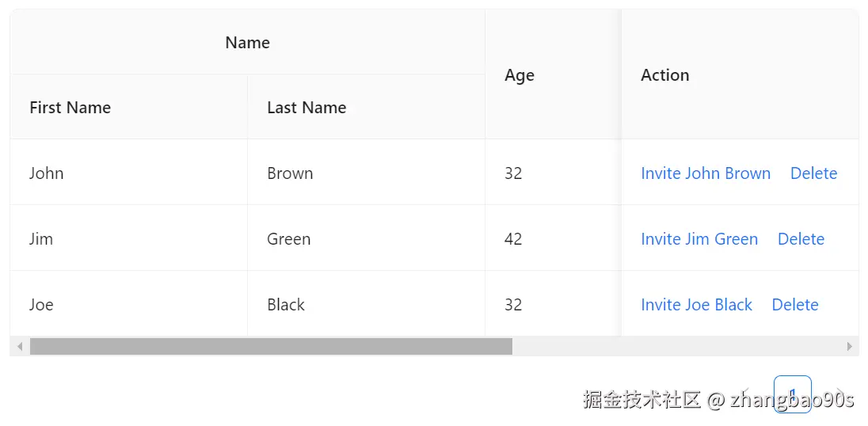Click the horizontal scrollbar left arrow

tap(20, 346)
